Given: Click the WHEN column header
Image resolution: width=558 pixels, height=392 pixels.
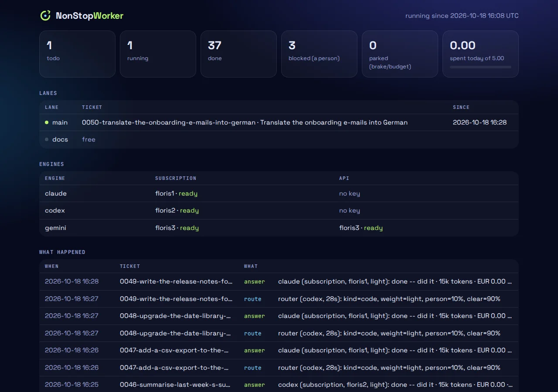Looking at the screenshot, I should (x=51, y=266).
